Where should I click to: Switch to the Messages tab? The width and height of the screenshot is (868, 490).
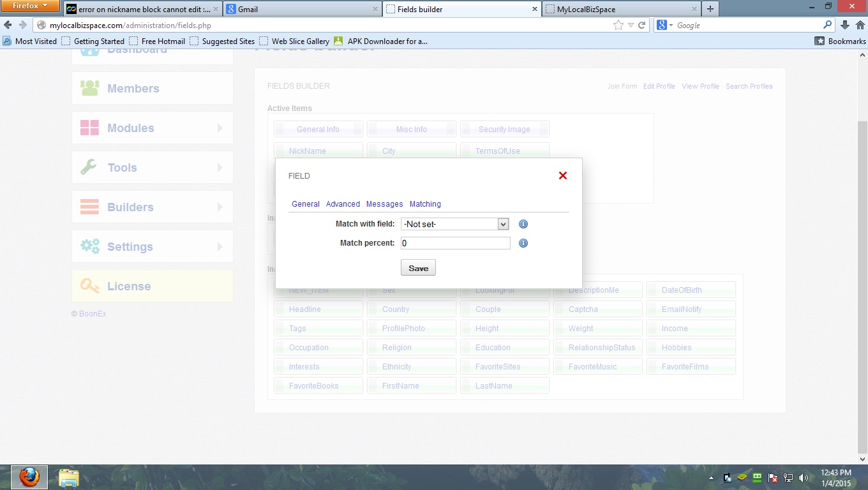(384, 204)
